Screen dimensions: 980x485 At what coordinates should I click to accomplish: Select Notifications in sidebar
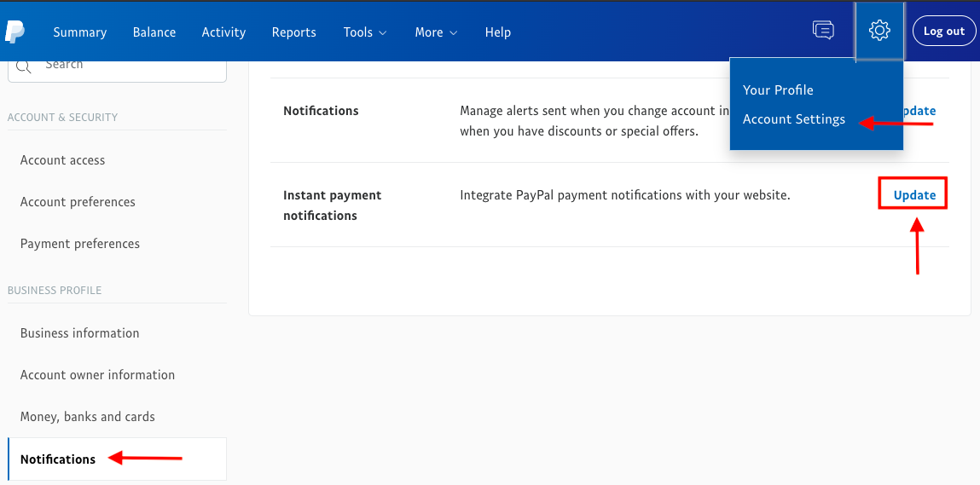tap(117, 459)
